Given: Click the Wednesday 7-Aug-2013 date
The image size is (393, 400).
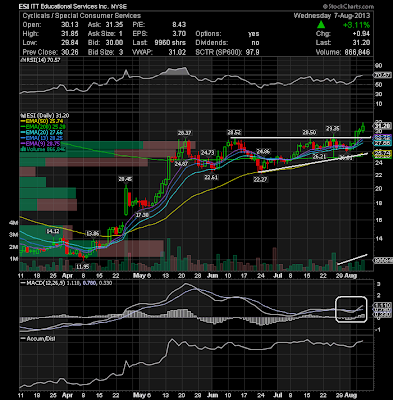Looking at the screenshot, I should coord(332,16).
